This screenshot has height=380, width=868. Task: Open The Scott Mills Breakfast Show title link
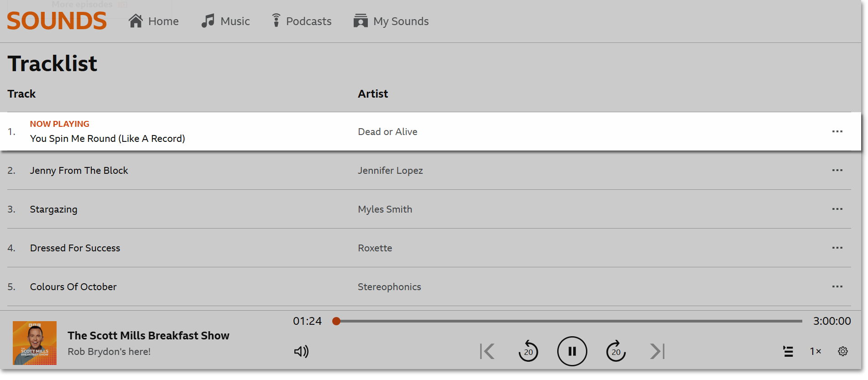point(148,336)
